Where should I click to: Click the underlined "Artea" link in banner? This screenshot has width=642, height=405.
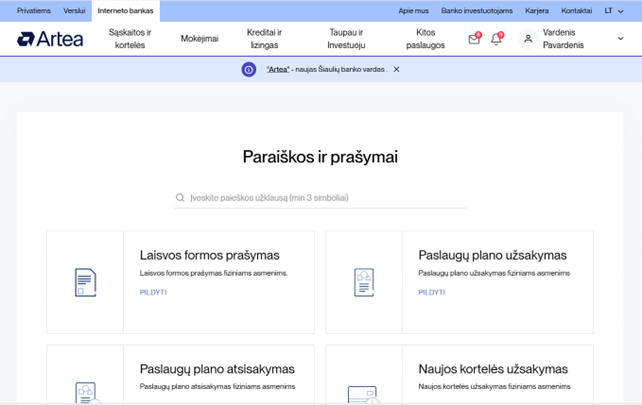click(278, 70)
